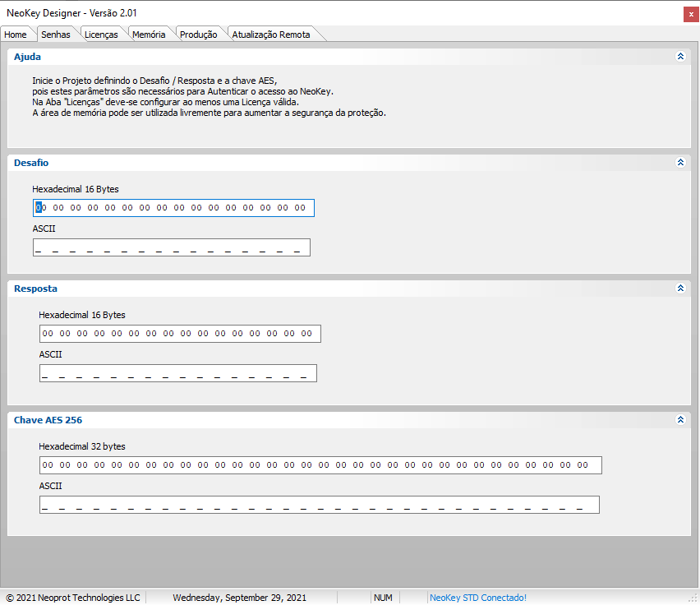Close the NeoKey Designer window
Image resolution: width=700 pixels, height=605 pixels.
point(688,13)
